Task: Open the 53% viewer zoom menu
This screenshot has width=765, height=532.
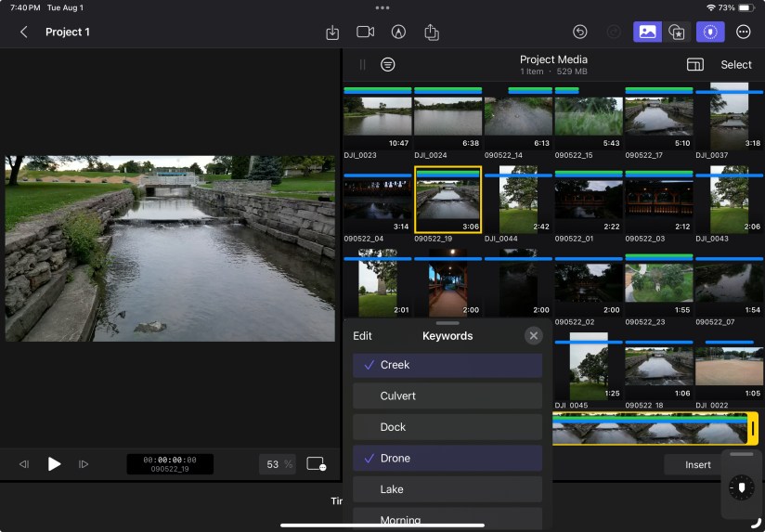Action: tap(277, 464)
